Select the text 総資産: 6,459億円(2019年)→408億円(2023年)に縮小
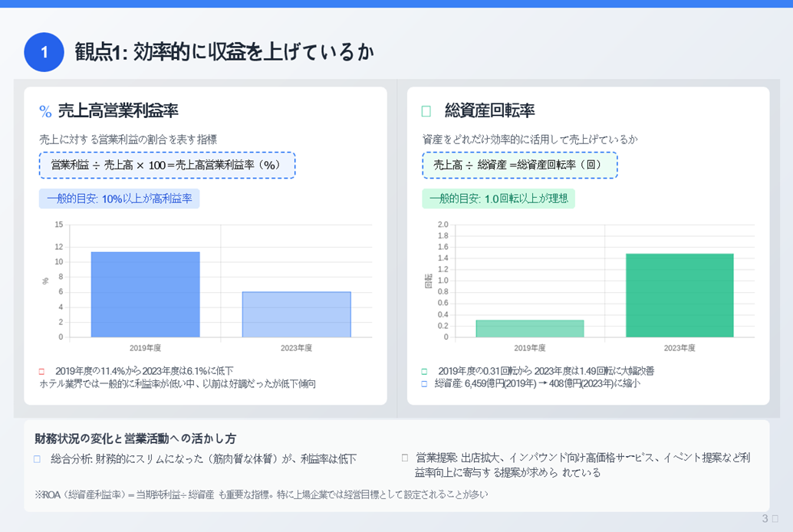This screenshot has height=532, width=793. 538,384
